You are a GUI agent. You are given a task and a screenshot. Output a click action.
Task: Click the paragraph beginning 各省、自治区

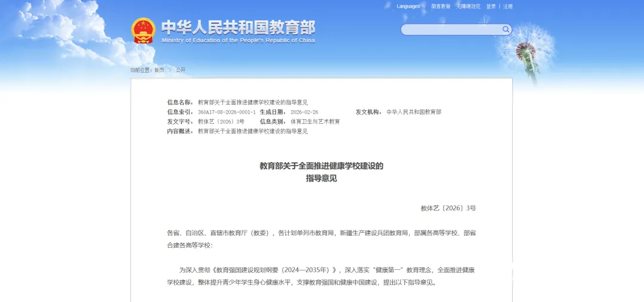coord(321,239)
